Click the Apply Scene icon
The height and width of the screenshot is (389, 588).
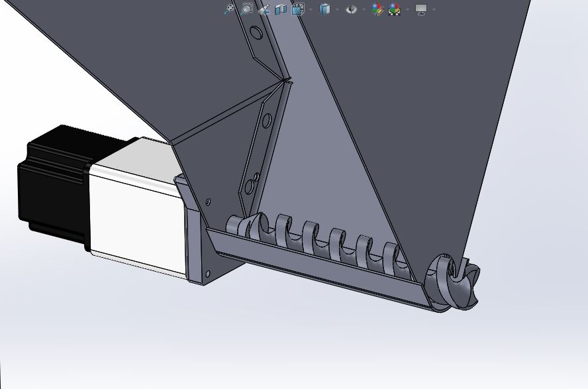[394, 9]
